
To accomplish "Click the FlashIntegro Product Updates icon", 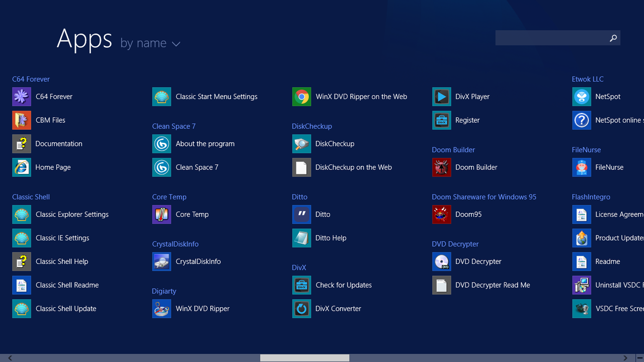I will (581, 238).
